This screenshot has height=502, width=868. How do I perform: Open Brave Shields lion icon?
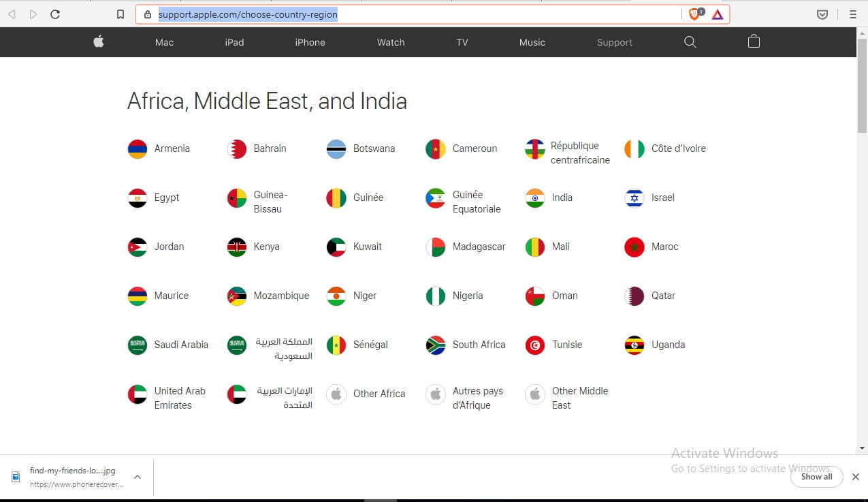point(694,14)
